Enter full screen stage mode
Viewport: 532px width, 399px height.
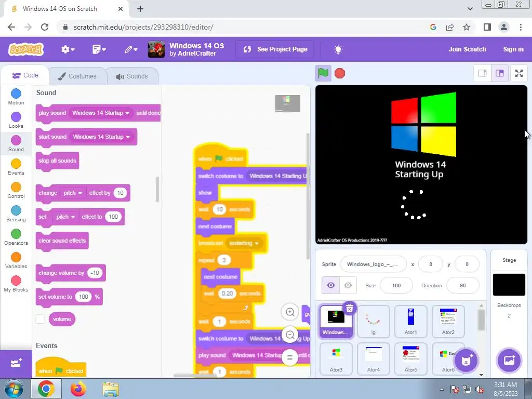[519, 73]
